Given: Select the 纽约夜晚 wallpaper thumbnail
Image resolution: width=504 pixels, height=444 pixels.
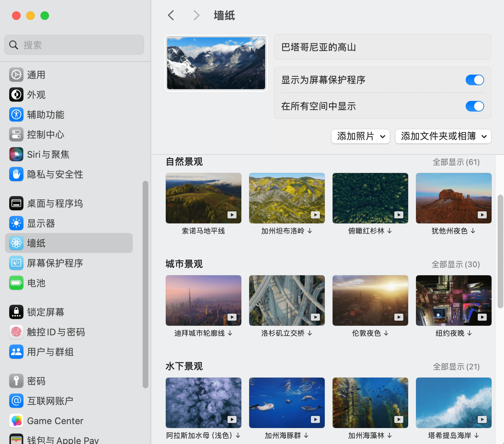Looking at the screenshot, I should (454, 300).
